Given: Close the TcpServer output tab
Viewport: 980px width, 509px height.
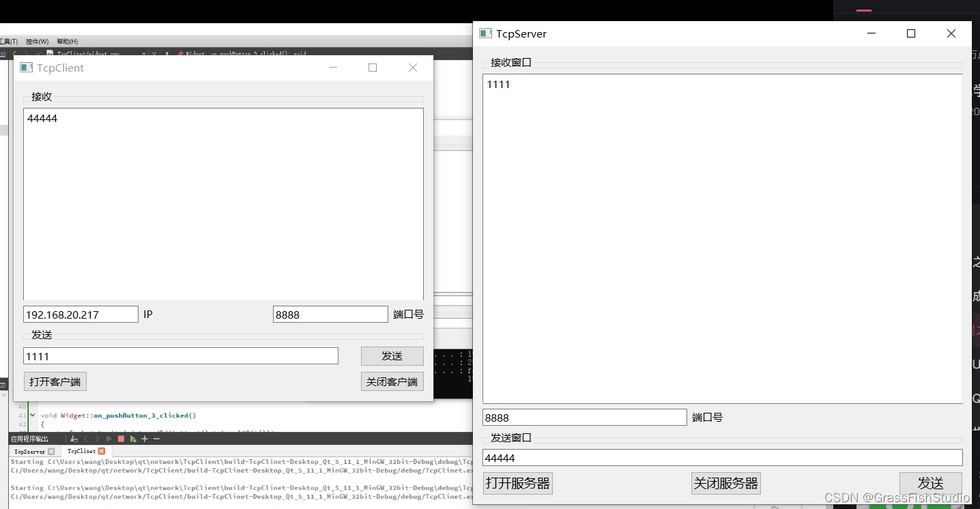Looking at the screenshot, I should coord(51,451).
